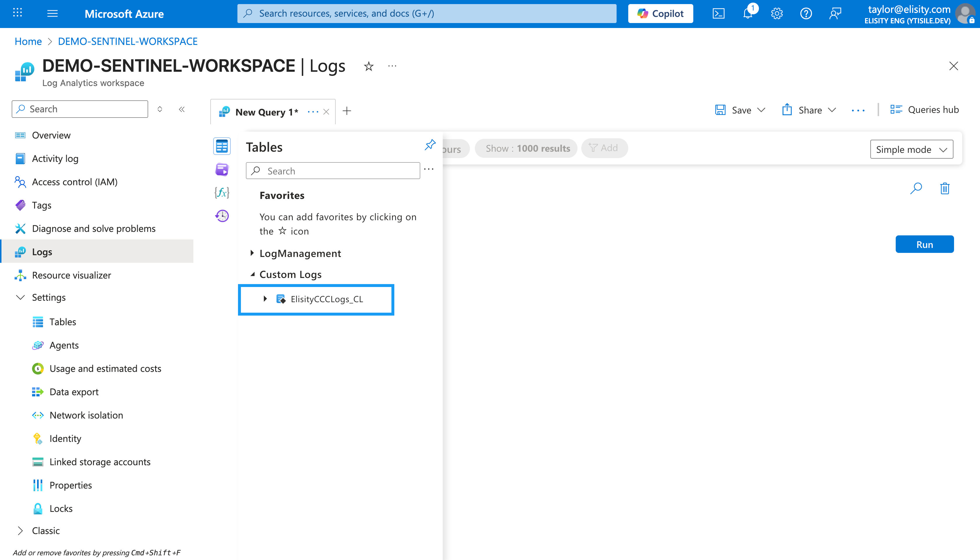The image size is (980, 560).
Task: Open the Query history clock icon
Action: [x=222, y=216]
